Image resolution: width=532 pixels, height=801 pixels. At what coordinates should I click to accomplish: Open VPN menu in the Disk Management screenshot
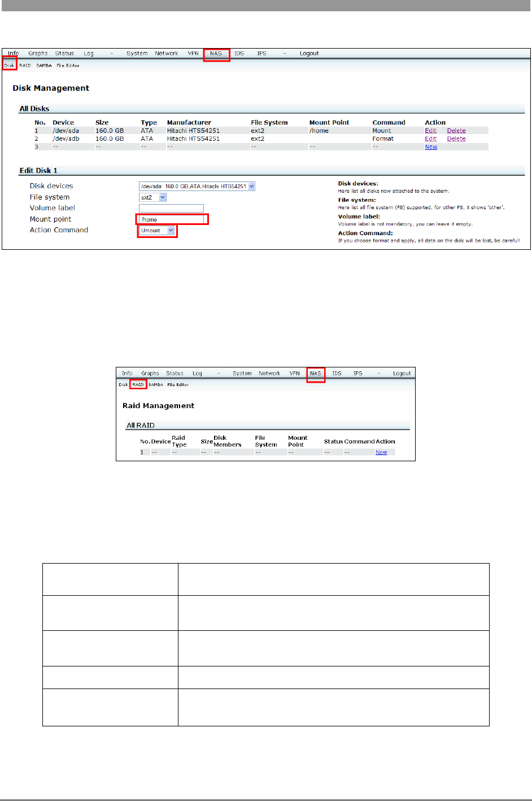[193, 54]
